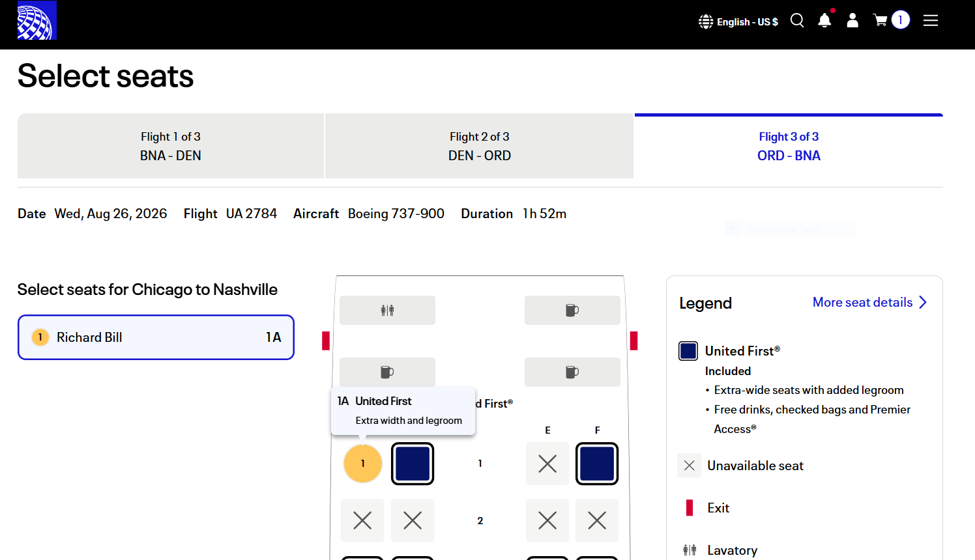Switch to Flight 2 of 3 DEN - ORD tab
Viewport: 975px width, 560px height.
click(480, 146)
